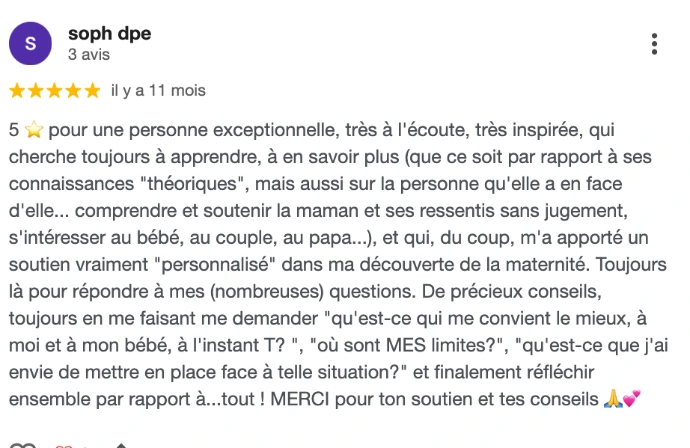
Task: Click the star emoji in the review text
Action: tap(33, 130)
